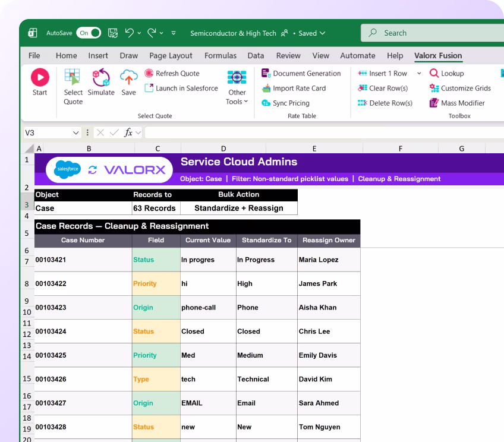Open the Saved status dropdown
This screenshot has width=504, height=442.
(312, 33)
